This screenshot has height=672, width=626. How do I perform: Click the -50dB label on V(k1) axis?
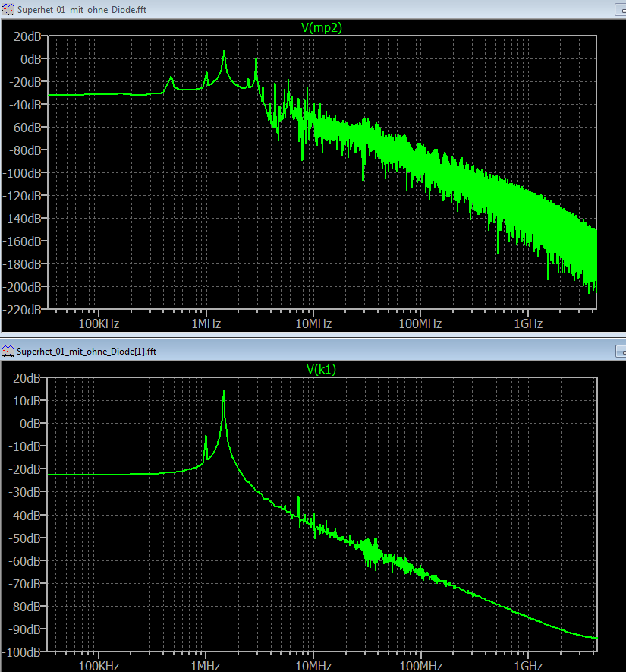25,538
